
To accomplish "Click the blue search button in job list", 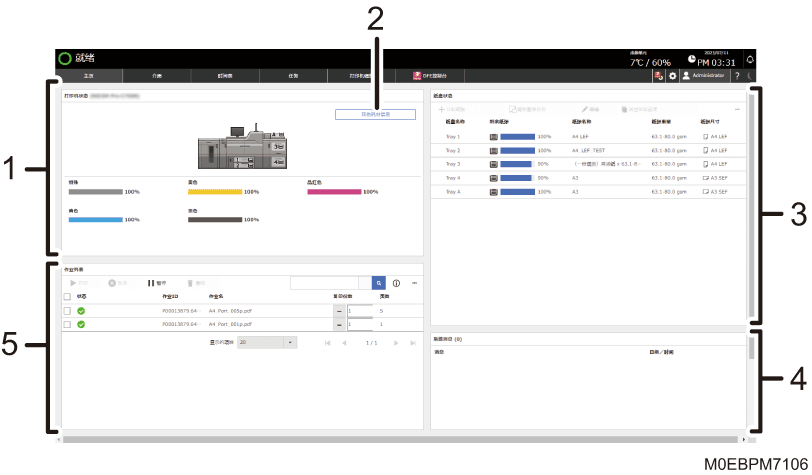I will point(379,283).
